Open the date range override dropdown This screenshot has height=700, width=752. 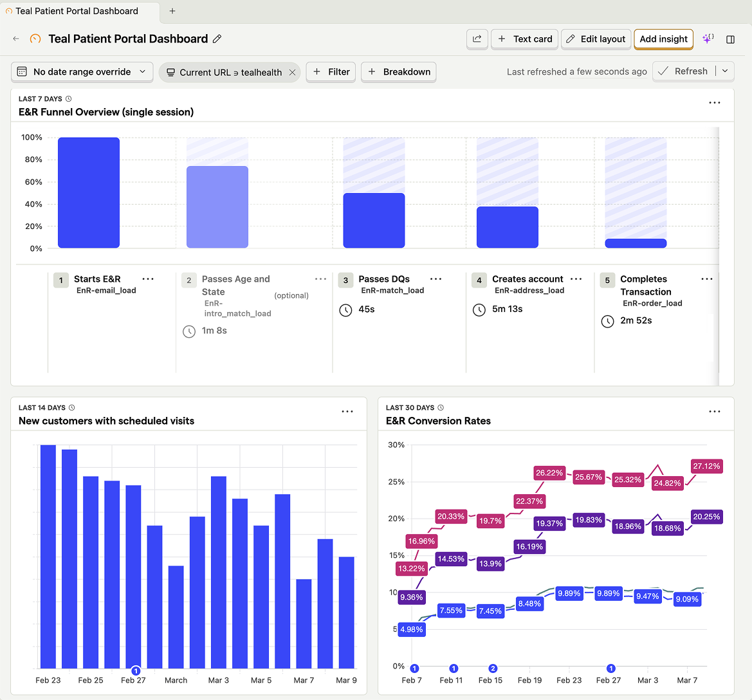point(82,72)
